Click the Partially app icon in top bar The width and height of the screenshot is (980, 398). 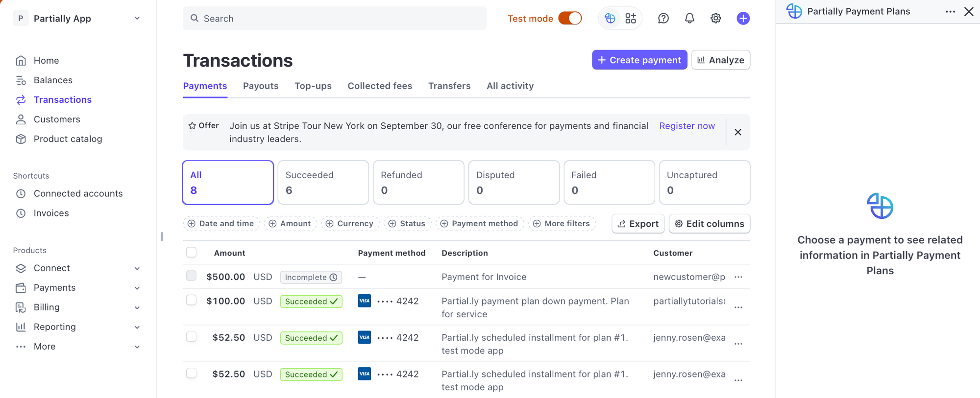tap(610, 19)
